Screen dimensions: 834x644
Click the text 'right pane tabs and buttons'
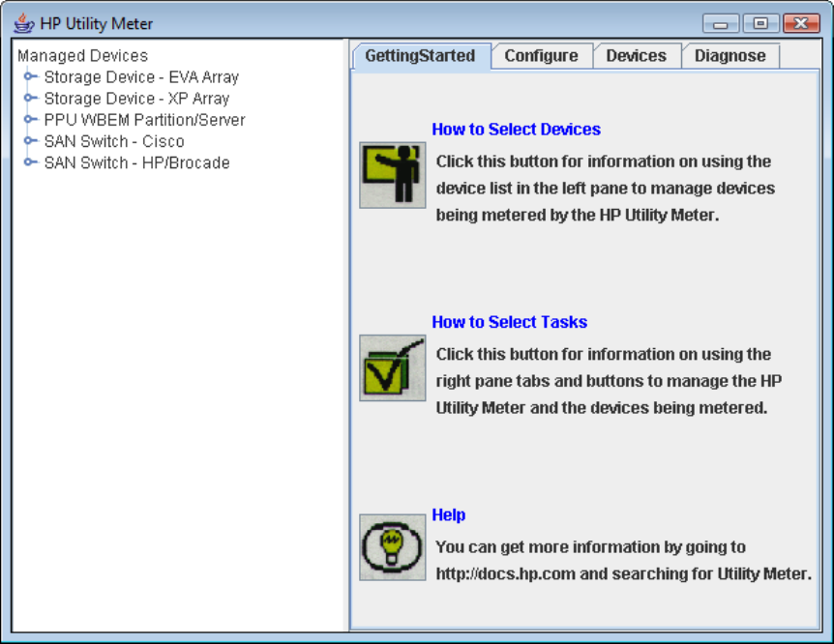540,381
